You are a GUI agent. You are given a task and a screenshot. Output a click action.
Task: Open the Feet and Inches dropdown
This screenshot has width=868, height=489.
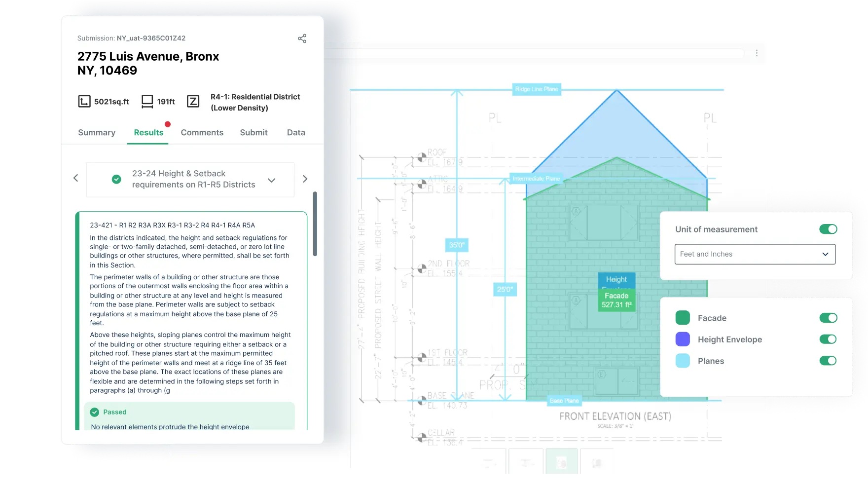[x=755, y=254]
